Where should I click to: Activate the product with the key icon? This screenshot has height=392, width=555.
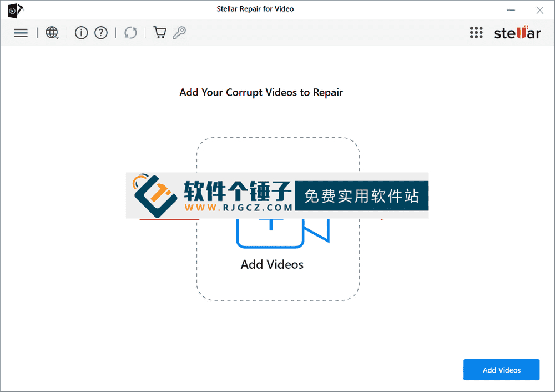179,33
